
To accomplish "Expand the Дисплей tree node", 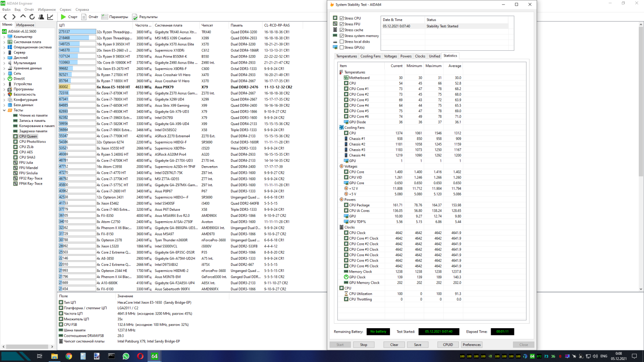I will [4, 58].
